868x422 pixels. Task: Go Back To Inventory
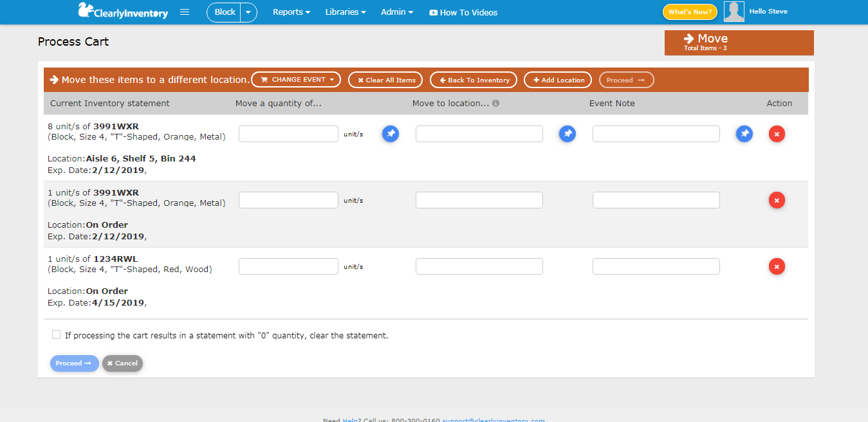coord(473,80)
